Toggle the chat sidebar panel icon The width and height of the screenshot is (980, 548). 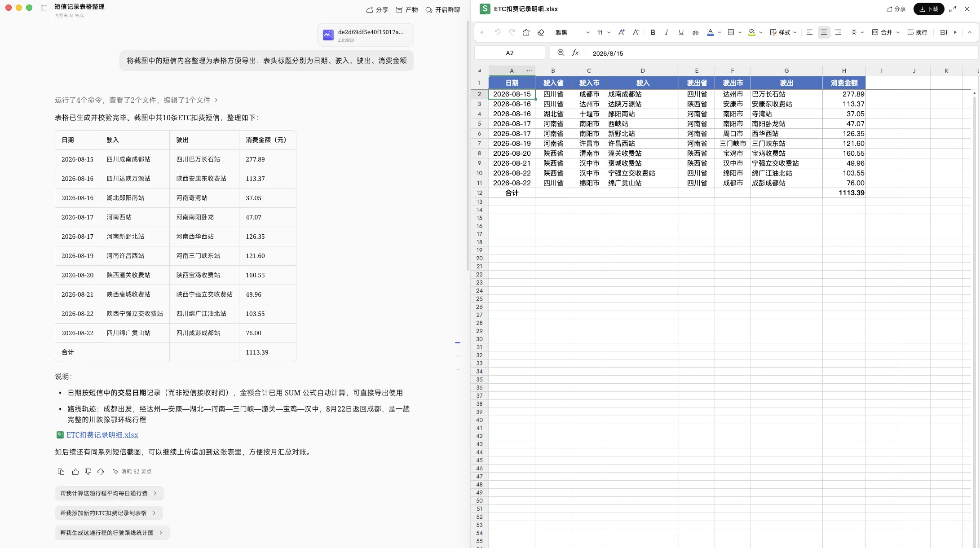pyautogui.click(x=44, y=8)
